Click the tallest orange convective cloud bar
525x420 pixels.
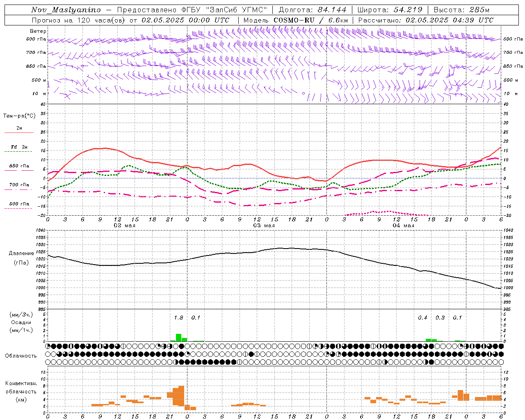point(181,396)
